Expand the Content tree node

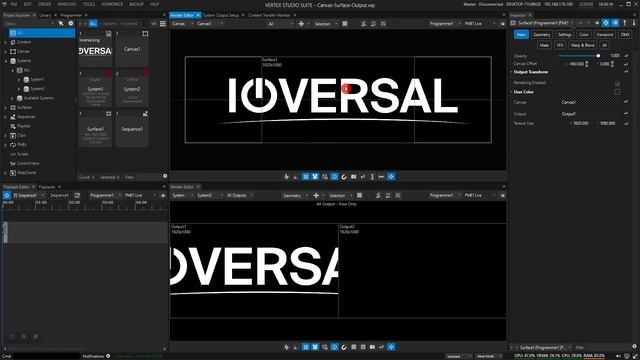pos(6,42)
